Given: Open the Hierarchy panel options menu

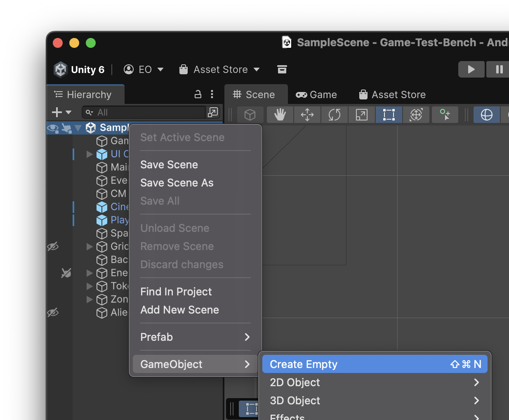Looking at the screenshot, I should 212,94.
